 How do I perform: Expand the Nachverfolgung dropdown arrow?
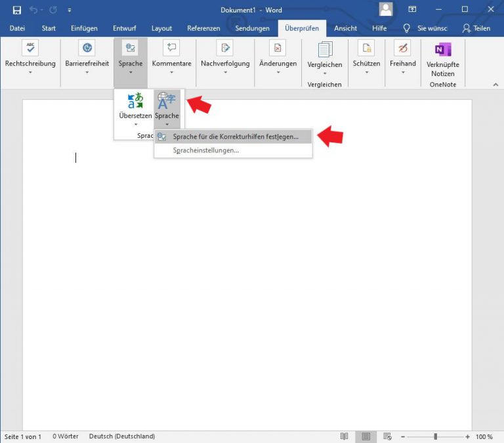pyautogui.click(x=225, y=72)
